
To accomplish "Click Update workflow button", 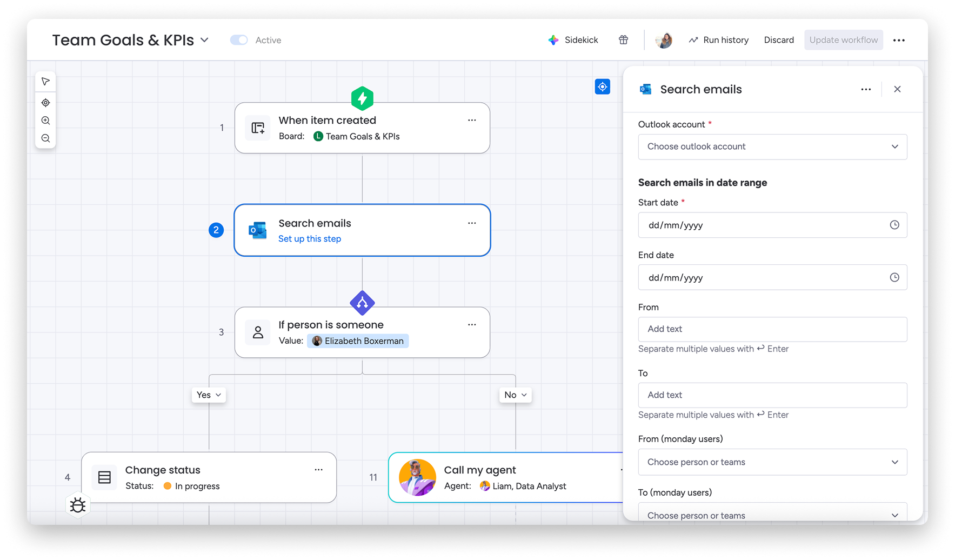I will click(x=844, y=40).
